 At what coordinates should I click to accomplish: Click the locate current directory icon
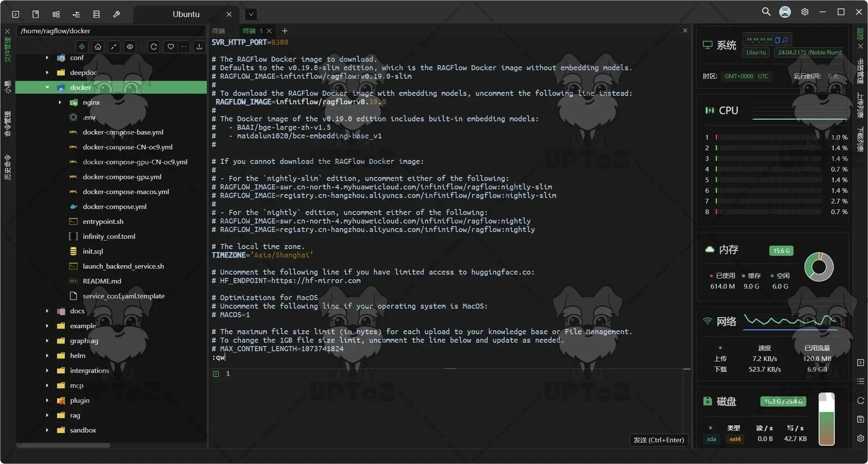(x=82, y=46)
